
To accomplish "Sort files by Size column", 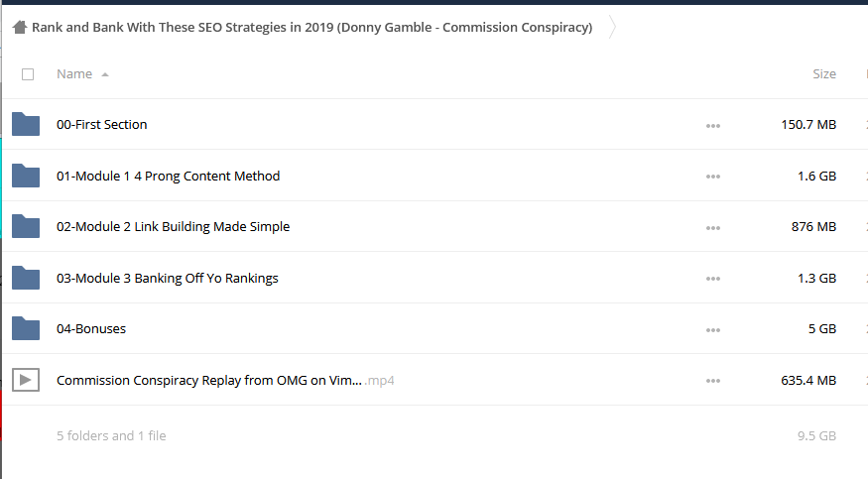I will pyautogui.click(x=823, y=74).
